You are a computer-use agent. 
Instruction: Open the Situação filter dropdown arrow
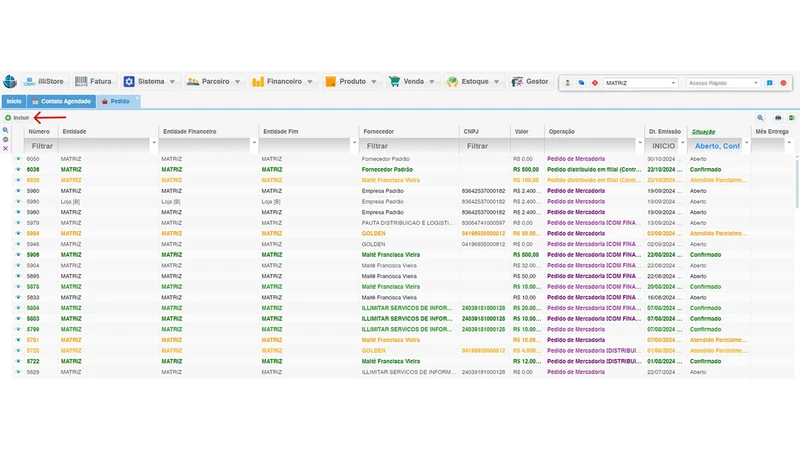tap(746, 143)
